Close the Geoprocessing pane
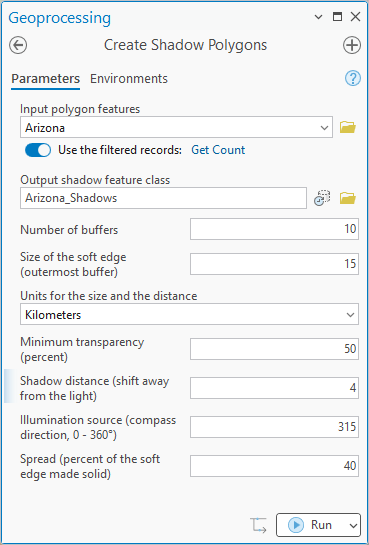Screen dimensions: 369x545 tap(355, 17)
